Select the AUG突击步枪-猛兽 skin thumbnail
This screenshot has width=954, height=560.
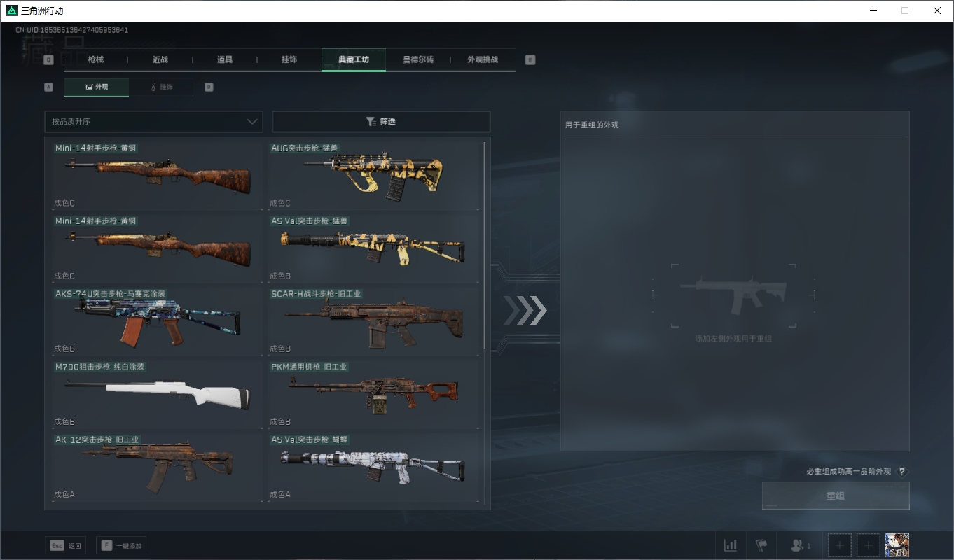[x=373, y=176]
